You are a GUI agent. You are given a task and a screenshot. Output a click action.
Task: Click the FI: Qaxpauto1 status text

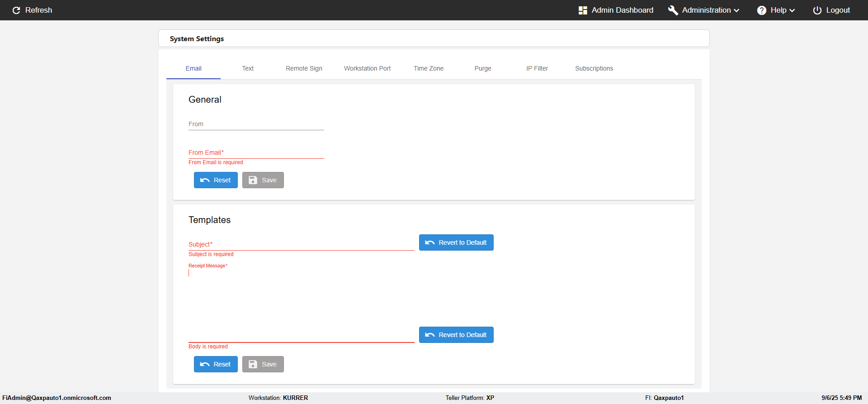[664, 398]
